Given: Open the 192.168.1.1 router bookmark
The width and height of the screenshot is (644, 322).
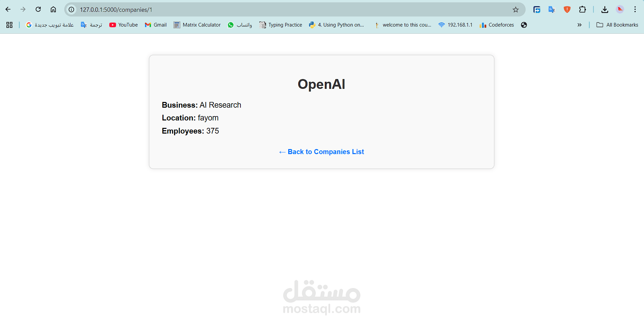Looking at the screenshot, I should [455, 25].
